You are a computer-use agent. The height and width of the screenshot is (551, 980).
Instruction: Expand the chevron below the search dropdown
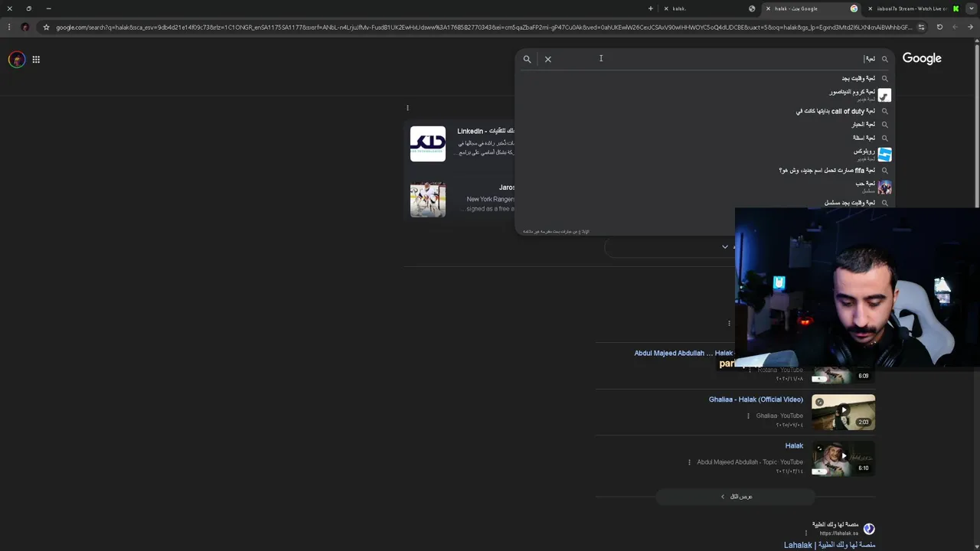(725, 247)
